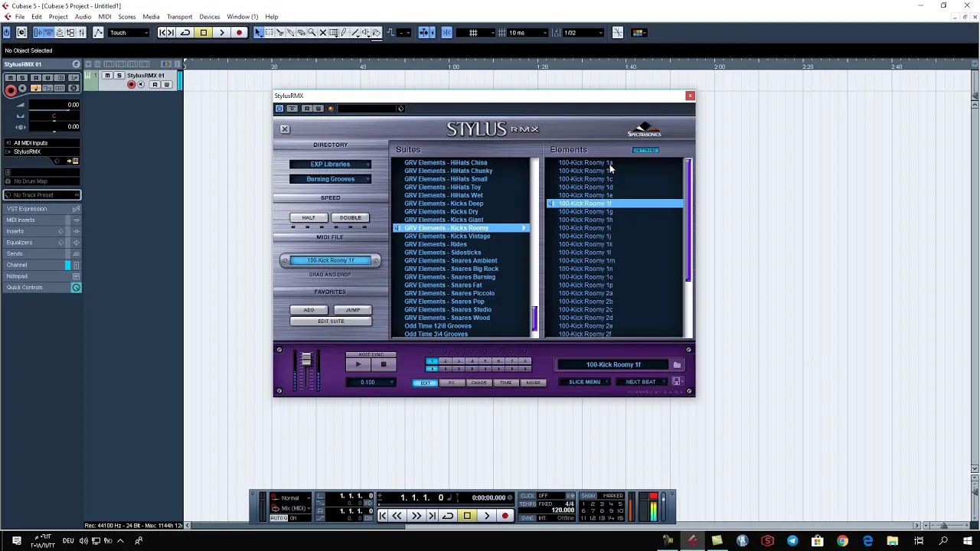
Task: Click the toolbar Stop button
Action: coord(203,33)
